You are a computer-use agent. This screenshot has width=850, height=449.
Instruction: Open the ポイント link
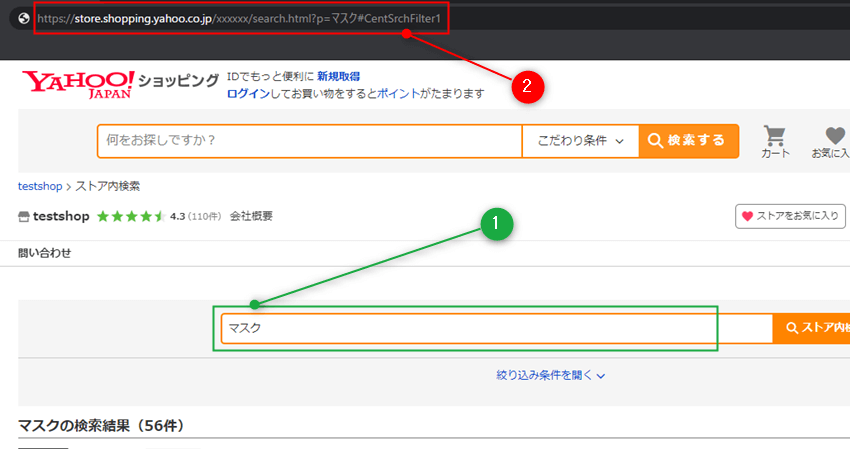pos(400,94)
